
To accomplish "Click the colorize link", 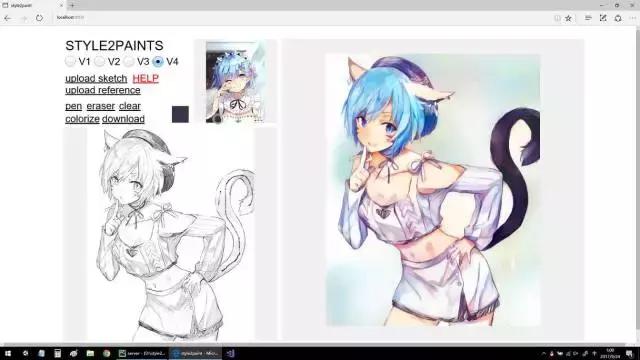I will [x=82, y=119].
